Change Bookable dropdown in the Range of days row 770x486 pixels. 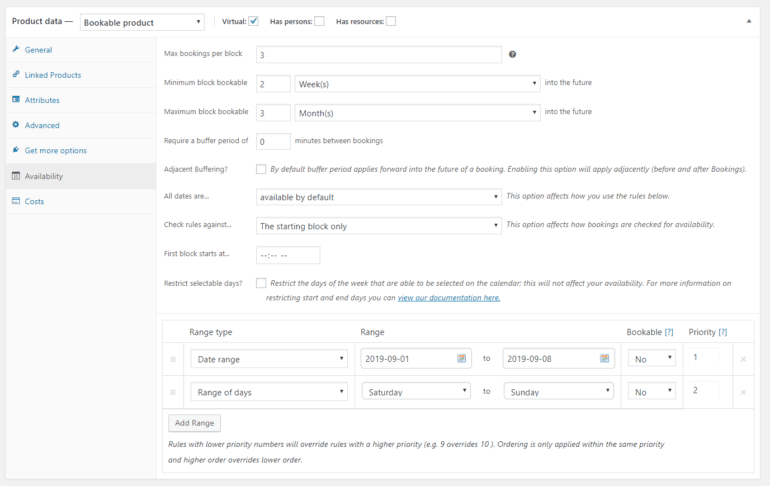tap(652, 391)
